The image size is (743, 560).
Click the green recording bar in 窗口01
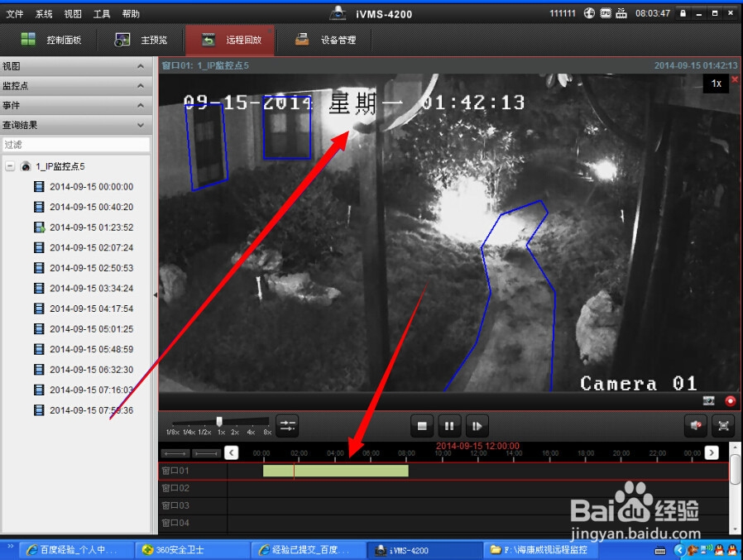pyautogui.click(x=335, y=471)
